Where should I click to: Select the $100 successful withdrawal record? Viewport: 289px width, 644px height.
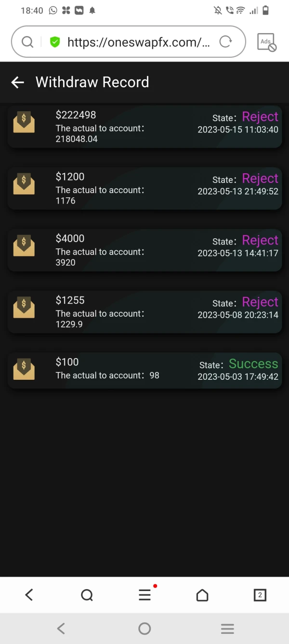click(144, 370)
